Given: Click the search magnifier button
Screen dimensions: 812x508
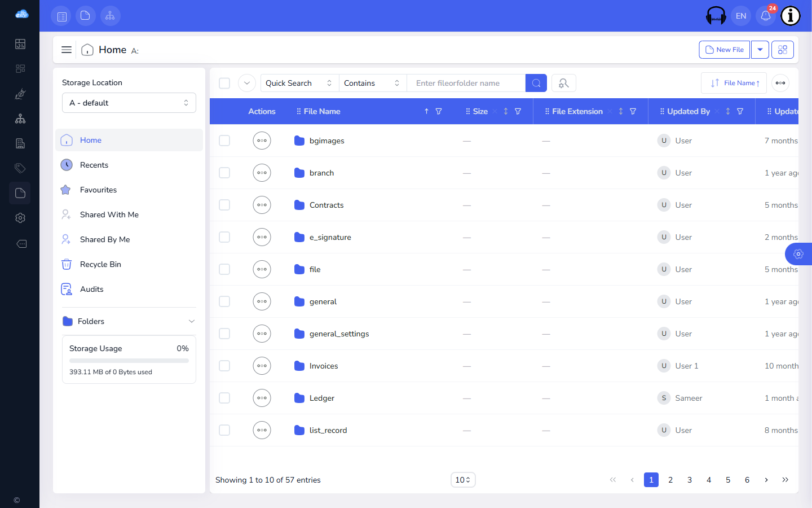Looking at the screenshot, I should pyautogui.click(x=536, y=83).
